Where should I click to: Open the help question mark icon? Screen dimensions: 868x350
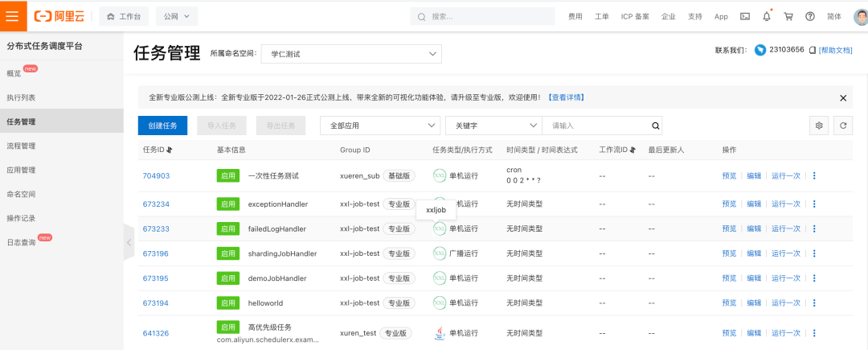810,17
